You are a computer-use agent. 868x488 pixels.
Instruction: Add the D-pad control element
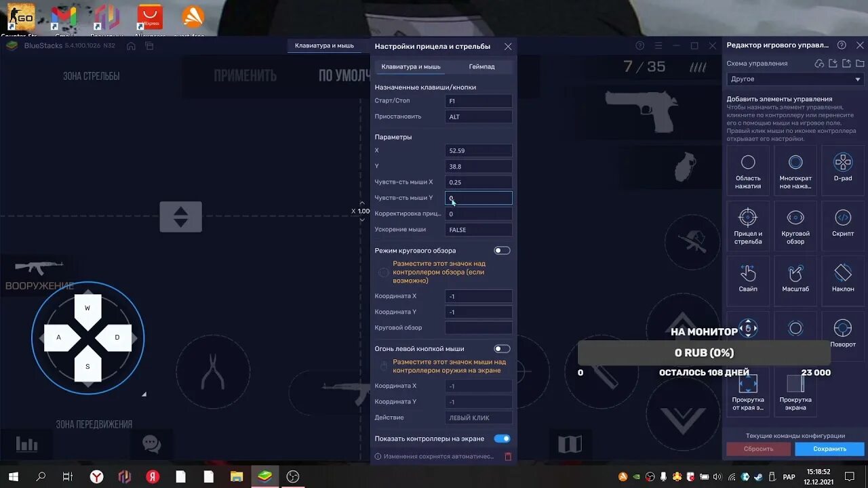click(842, 171)
